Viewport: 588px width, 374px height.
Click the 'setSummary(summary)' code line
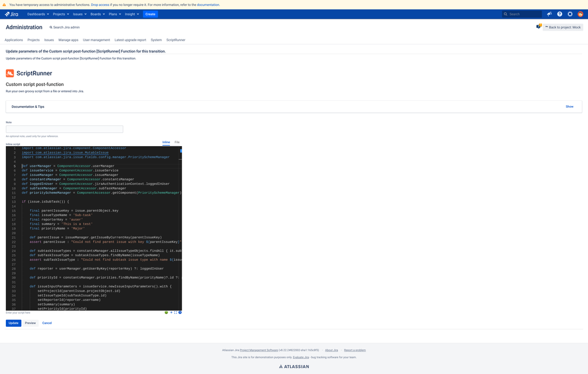[x=55, y=305]
